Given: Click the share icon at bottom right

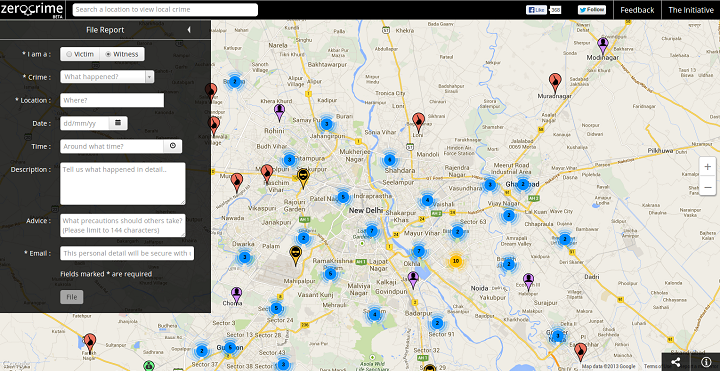Looking at the screenshot, I should (675, 362).
